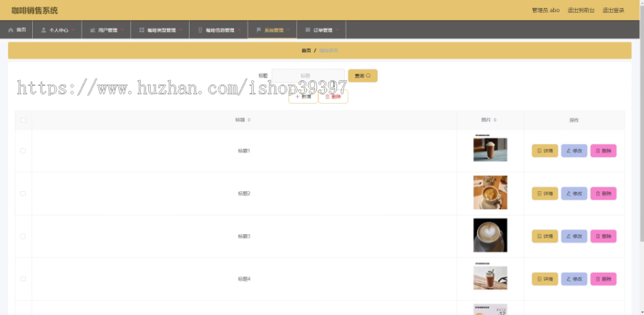Open the 订单管理 menu
Viewport: 644px width, 315px height.
coord(321,29)
